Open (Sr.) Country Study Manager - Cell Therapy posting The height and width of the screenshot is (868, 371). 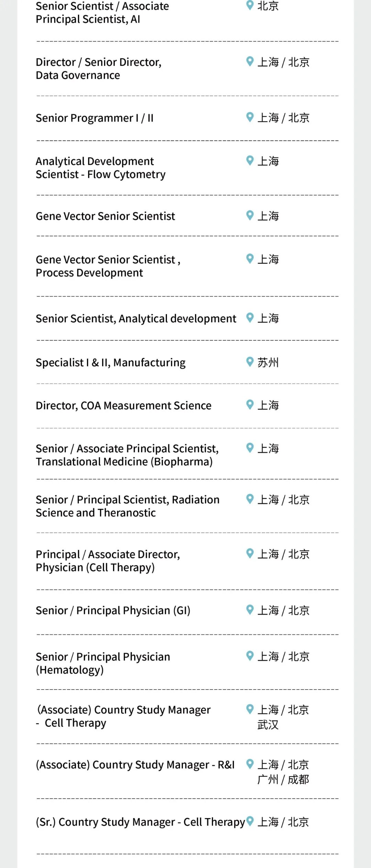(140, 822)
